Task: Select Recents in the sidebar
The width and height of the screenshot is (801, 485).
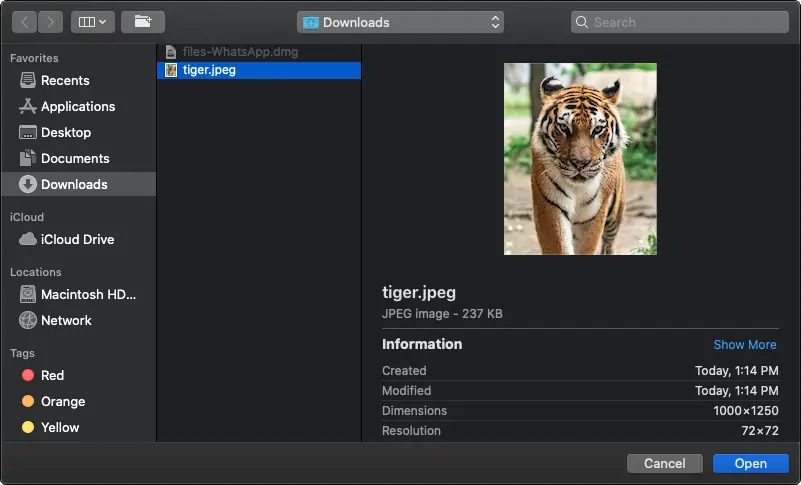Action: 78,80
